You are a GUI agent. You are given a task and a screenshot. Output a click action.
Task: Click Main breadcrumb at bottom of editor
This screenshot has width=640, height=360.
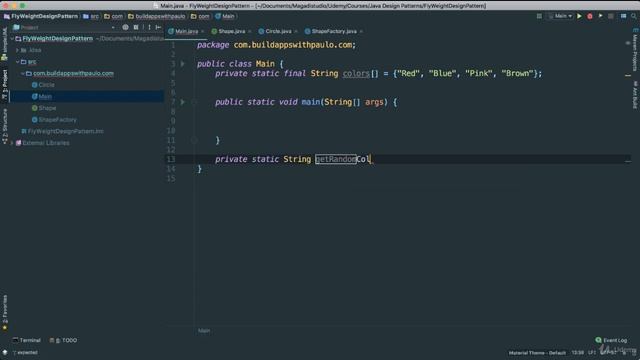[204, 331]
